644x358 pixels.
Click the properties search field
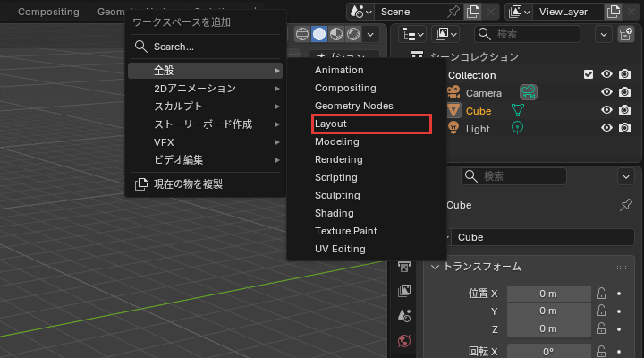click(513, 176)
